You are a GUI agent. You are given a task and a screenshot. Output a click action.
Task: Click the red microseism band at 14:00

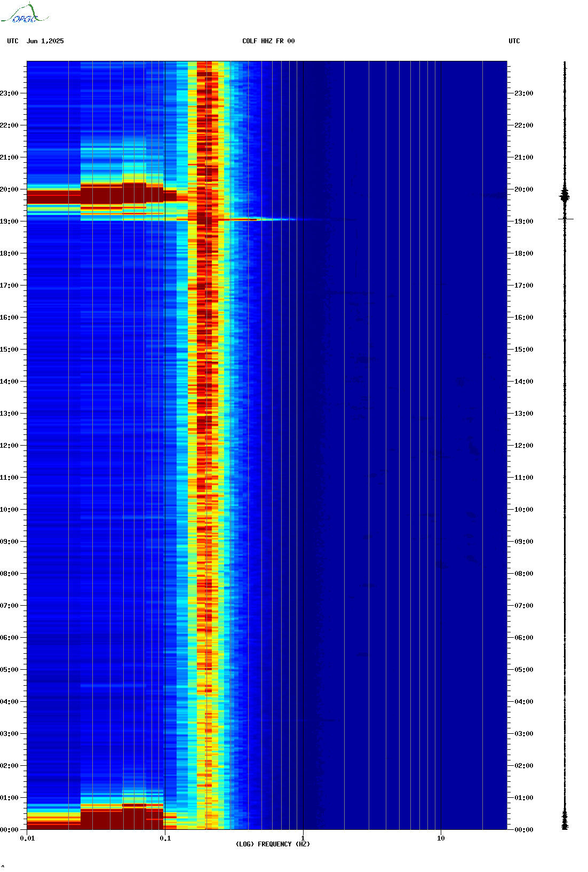[207, 381]
